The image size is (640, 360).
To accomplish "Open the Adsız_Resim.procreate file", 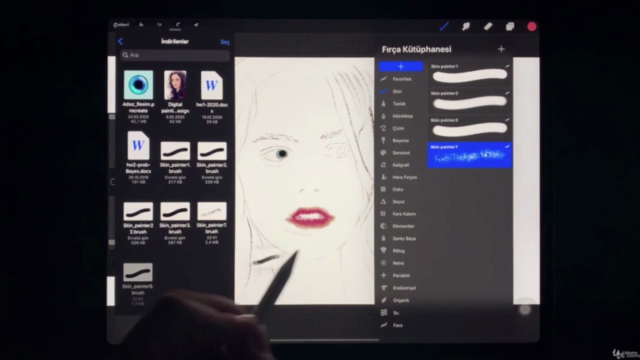I will click(x=138, y=96).
